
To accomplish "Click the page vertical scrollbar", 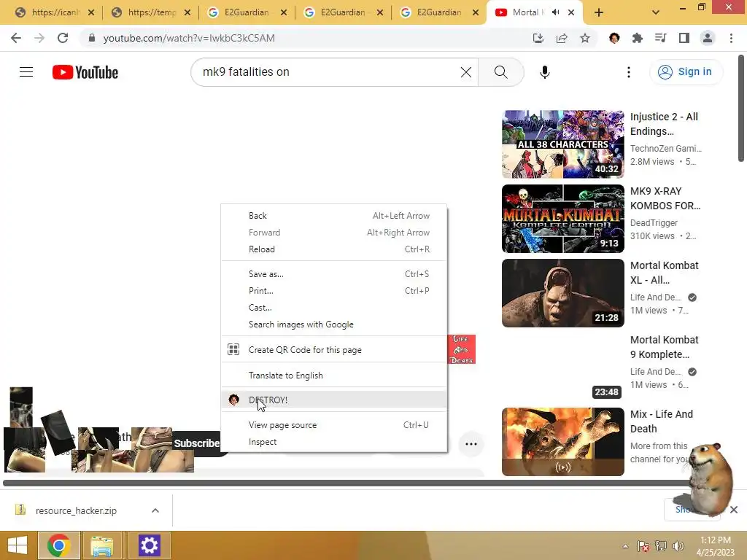I will coord(741,109).
